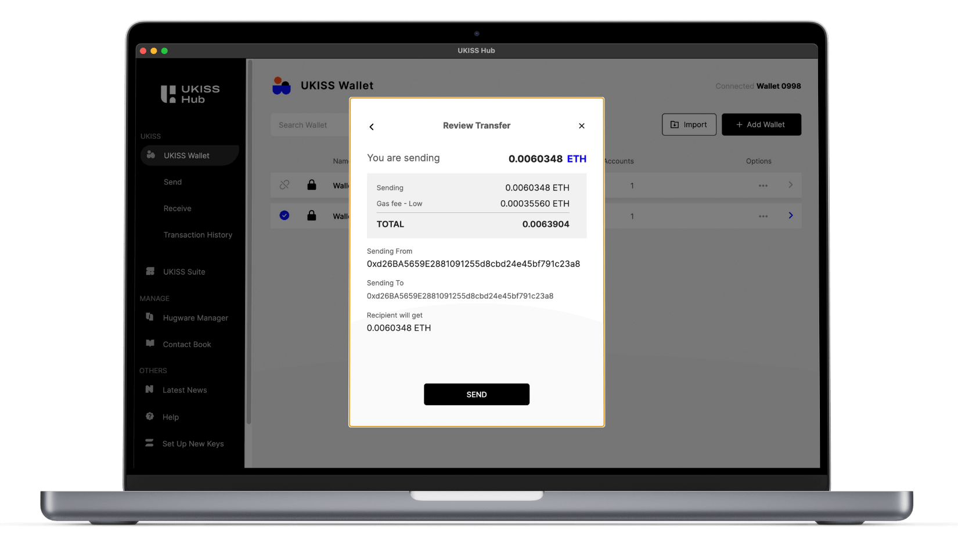This screenshot has height=560, width=958.
Task: Click the Import button
Action: point(689,125)
